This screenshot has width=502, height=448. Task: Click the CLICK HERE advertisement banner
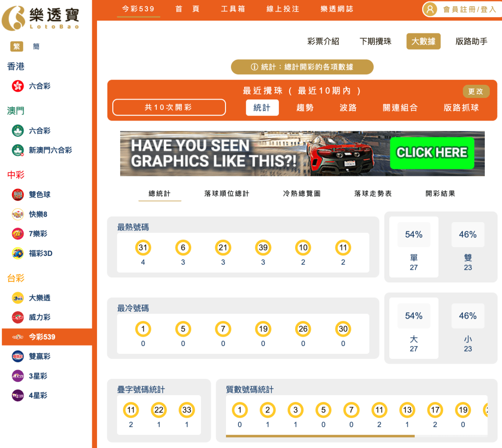[x=432, y=153]
